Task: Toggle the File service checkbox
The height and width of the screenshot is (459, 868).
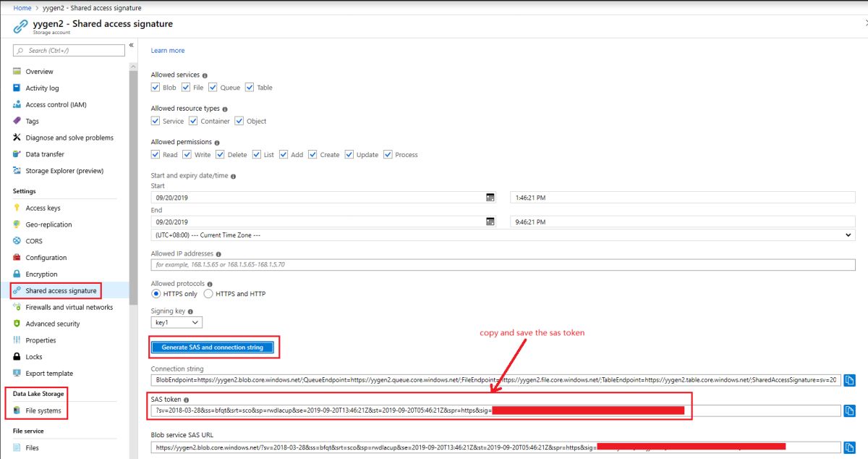Action: [x=185, y=88]
